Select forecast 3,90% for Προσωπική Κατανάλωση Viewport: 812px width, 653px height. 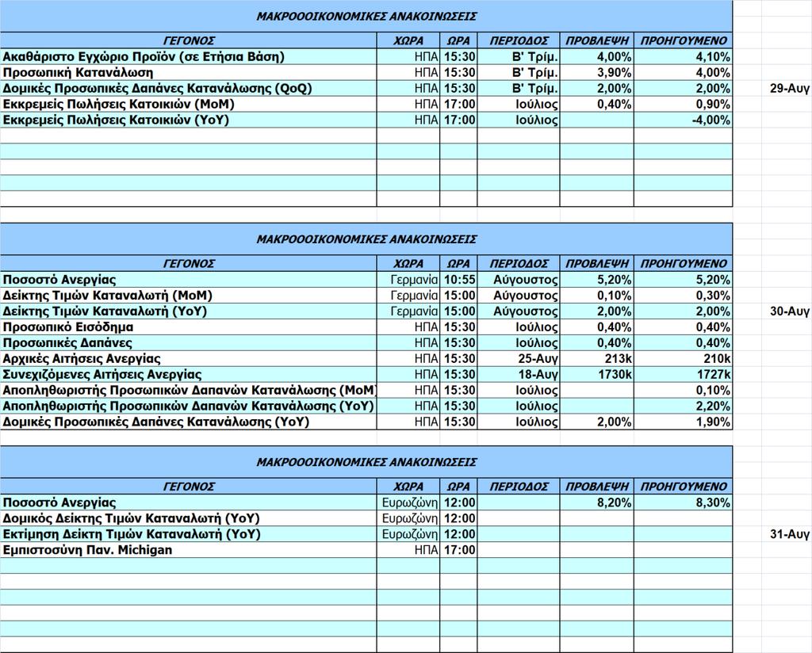click(596, 72)
